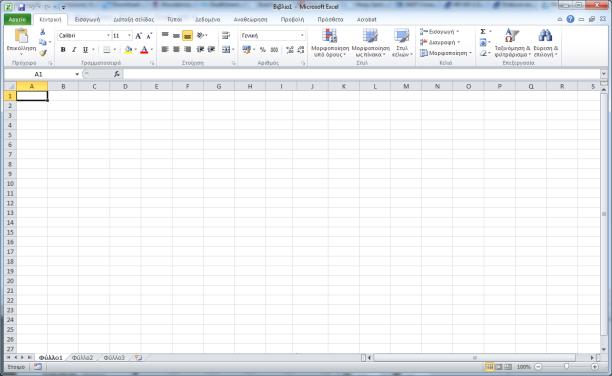Toggle Bold formatting
This screenshot has width=612, height=376.
[x=63, y=50]
